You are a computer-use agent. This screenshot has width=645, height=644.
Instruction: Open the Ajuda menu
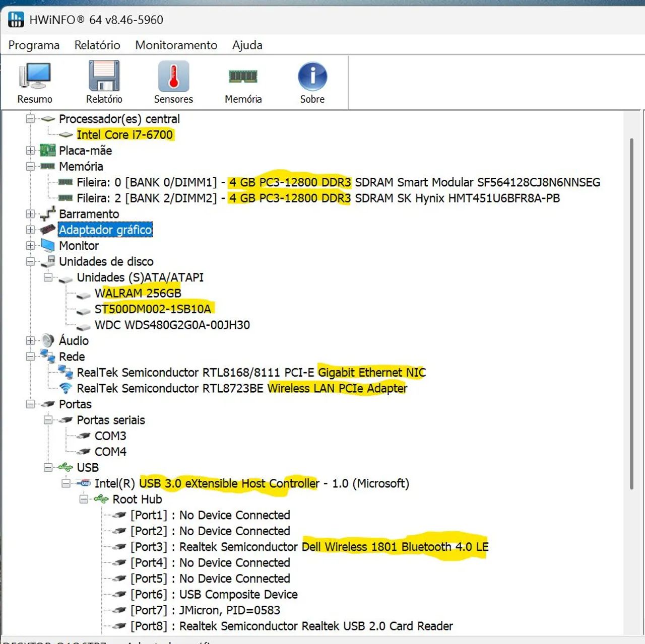(247, 45)
